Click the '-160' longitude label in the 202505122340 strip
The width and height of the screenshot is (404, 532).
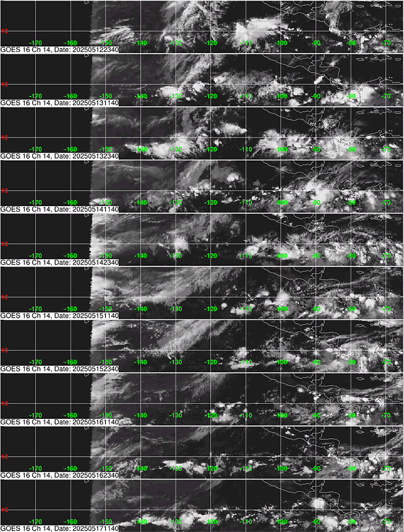click(71, 43)
